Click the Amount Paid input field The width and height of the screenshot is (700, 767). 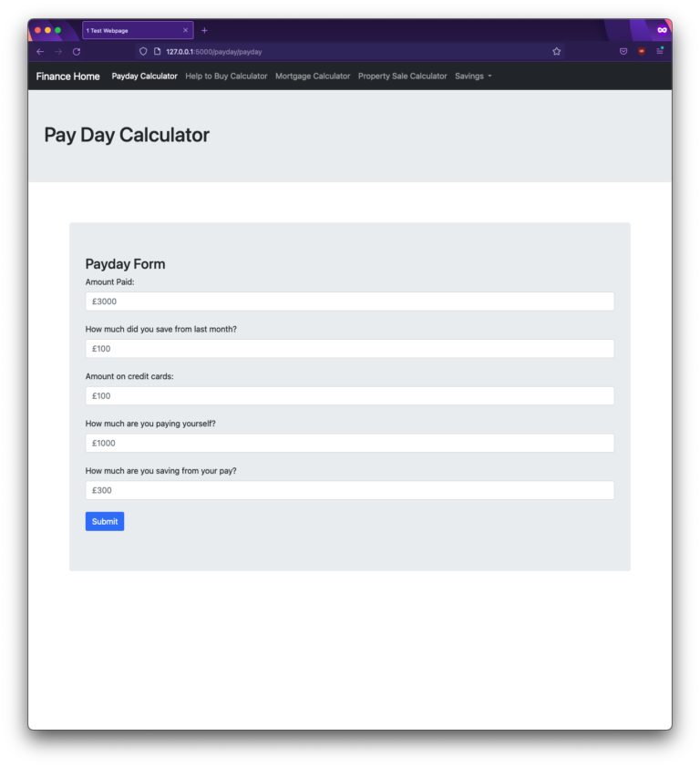point(349,301)
